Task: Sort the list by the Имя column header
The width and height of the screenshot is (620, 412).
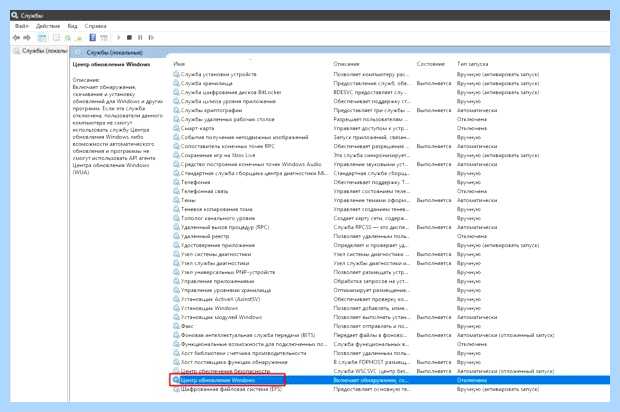Action: [x=179, y=64]
